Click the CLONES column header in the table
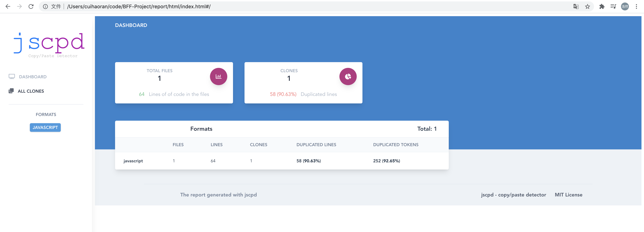 click(259, 145)
